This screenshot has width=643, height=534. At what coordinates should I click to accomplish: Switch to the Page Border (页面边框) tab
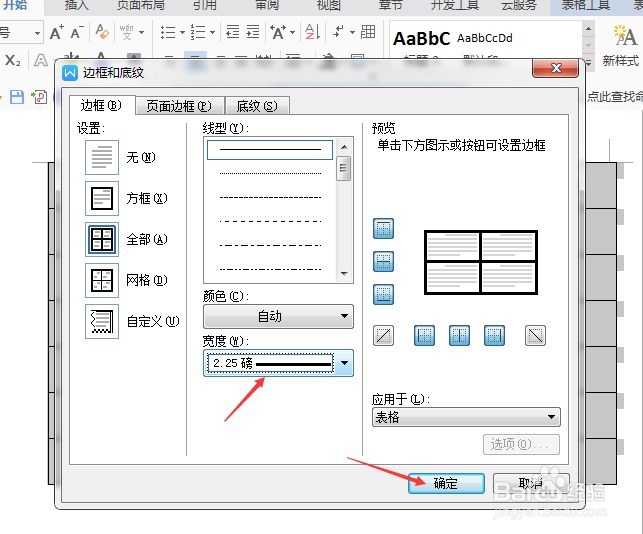pos(179,106)
